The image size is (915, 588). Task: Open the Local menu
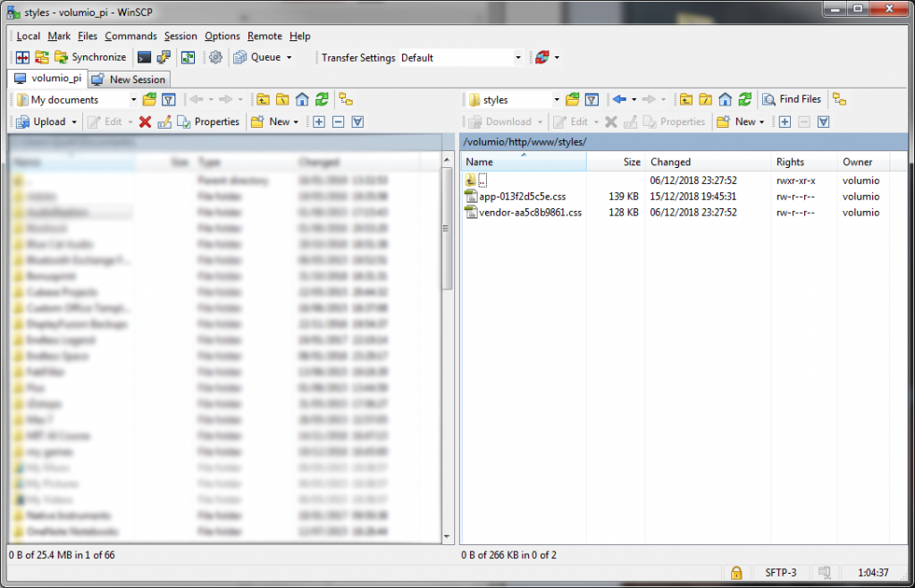(28, 36)
